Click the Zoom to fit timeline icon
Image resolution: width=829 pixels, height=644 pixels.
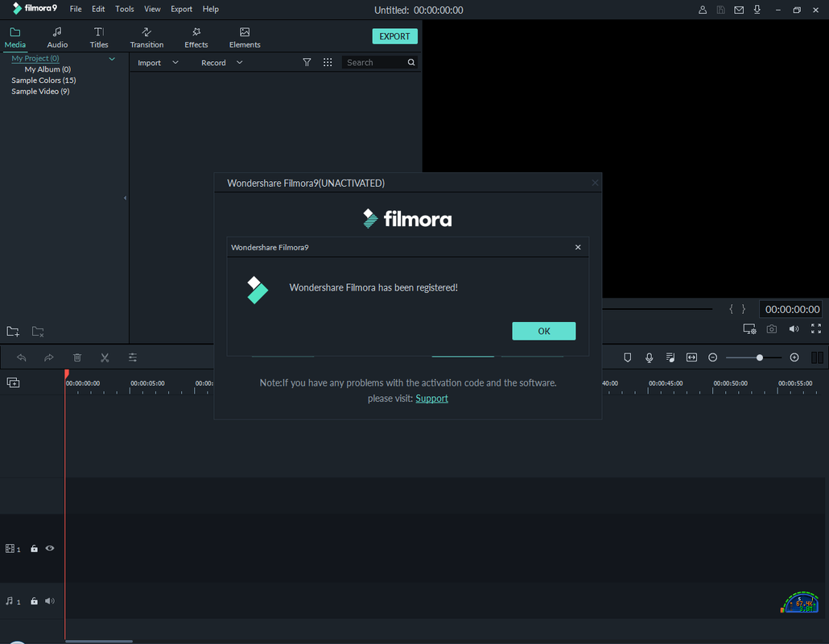click(x=691, y=357)
